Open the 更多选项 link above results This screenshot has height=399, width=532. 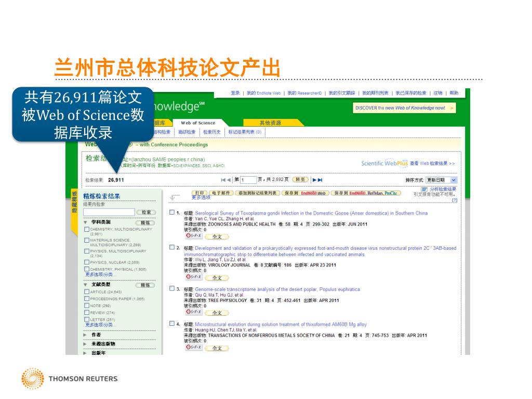point(201,197)
